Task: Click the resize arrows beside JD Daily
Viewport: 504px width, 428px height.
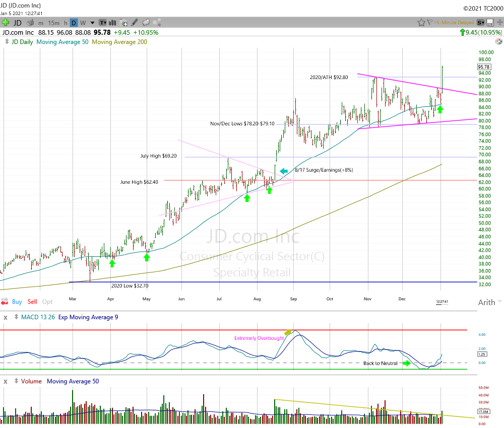Action: (7, 42)
